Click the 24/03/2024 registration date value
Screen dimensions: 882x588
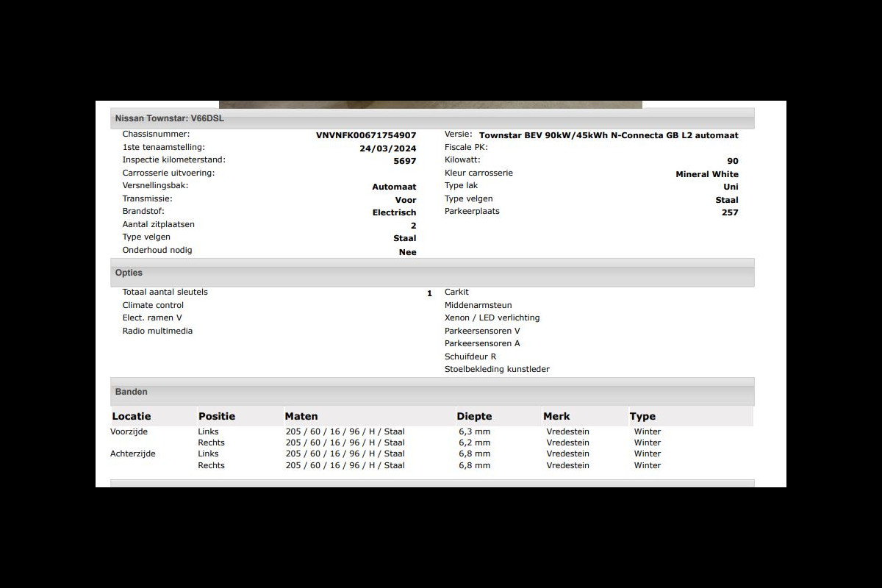[387, 148]
